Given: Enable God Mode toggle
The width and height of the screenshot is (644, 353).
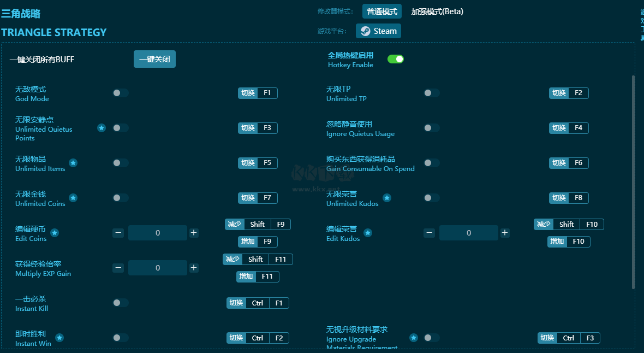Looking at the screenshot, I should pyautogui.click(x=121, y=93).
